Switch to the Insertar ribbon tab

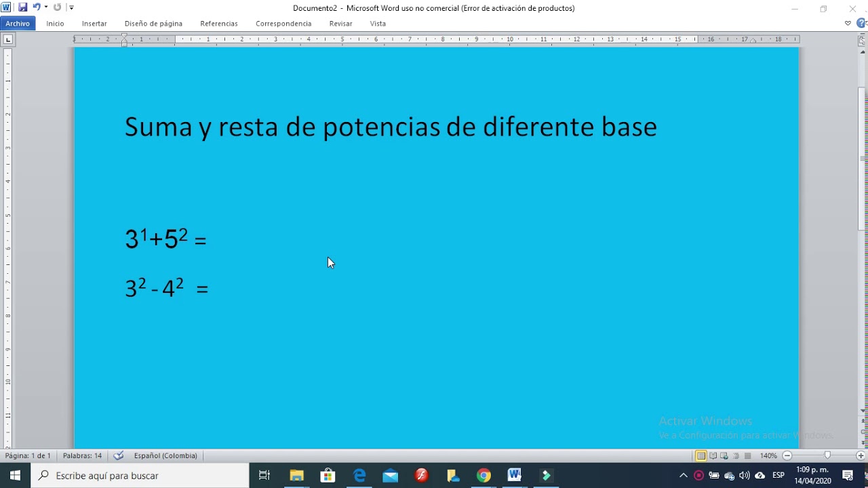pos(94,23)
